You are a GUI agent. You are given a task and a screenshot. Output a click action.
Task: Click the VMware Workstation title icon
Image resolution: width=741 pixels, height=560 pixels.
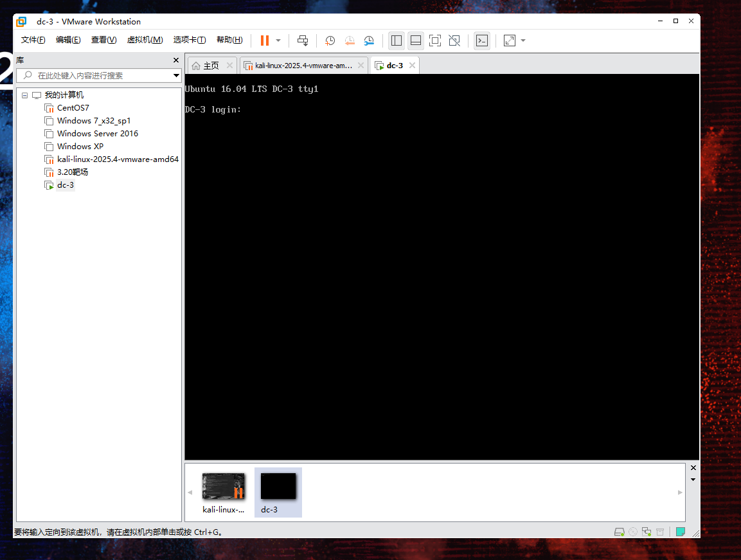point(21,22)
